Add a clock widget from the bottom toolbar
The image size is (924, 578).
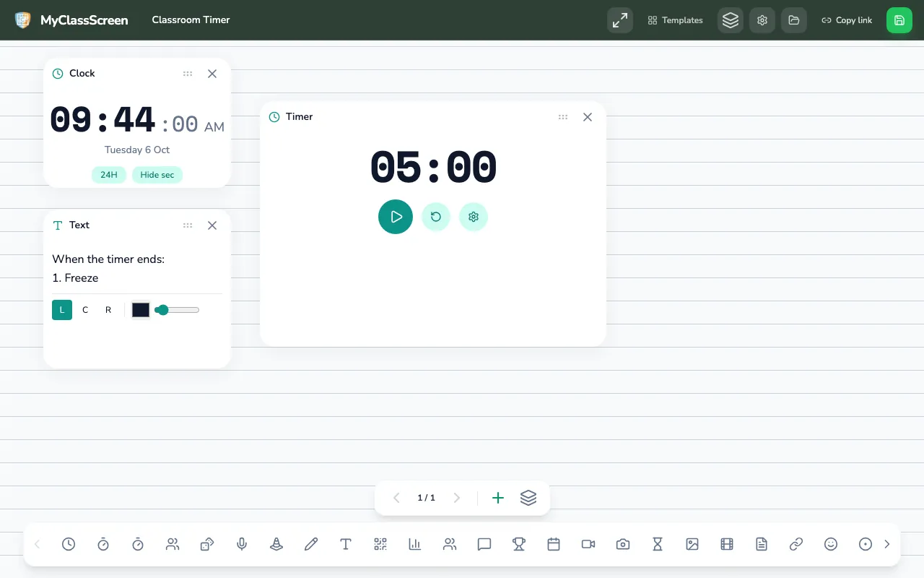(69, 544)
